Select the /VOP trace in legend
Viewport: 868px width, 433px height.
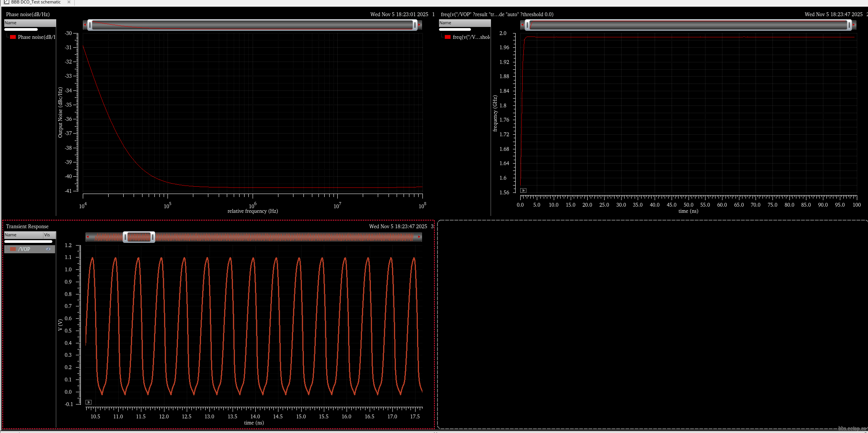[x=24, y=249]
